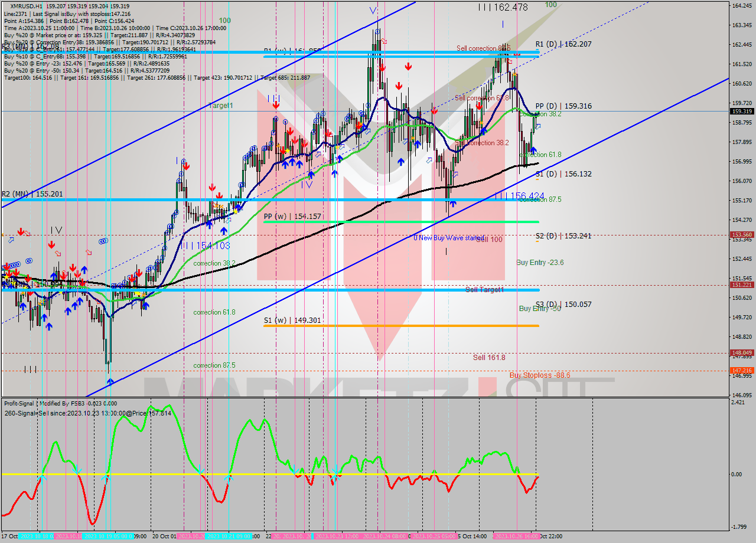
Task: Click the orange 147.216 stoploss price tag
Action: [x=742, y=370]
